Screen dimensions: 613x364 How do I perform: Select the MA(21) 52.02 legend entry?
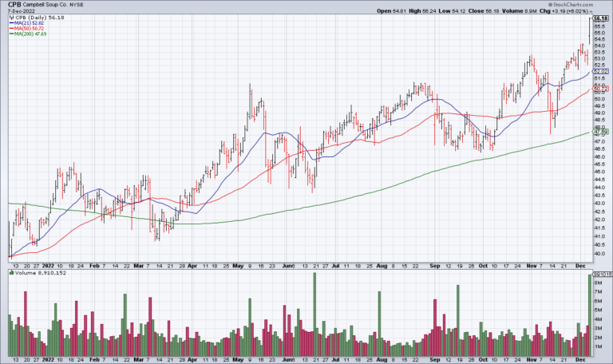point(30,23)
